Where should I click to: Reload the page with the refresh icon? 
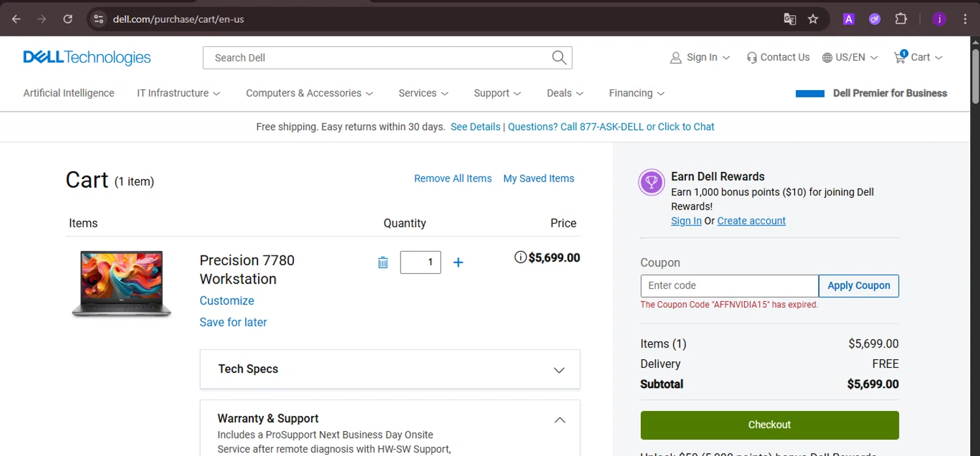[68, 19]
